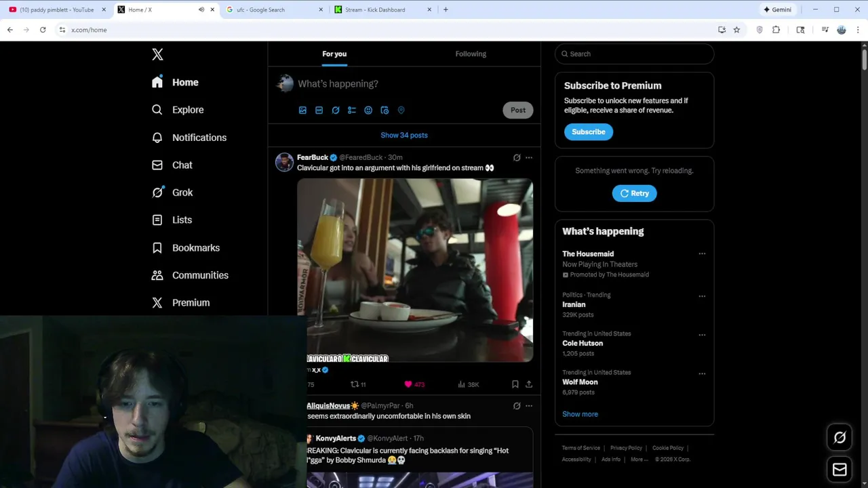Open FearBuck profile avatar
Viewport: 868px width, 488px height.
click(x=284, y=162)
